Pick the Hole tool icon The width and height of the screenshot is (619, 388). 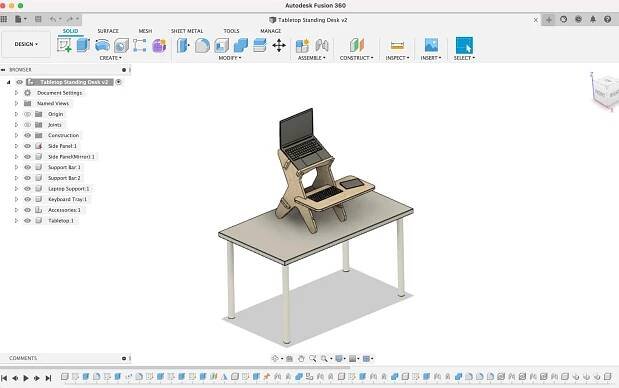(x=121, y=45)
